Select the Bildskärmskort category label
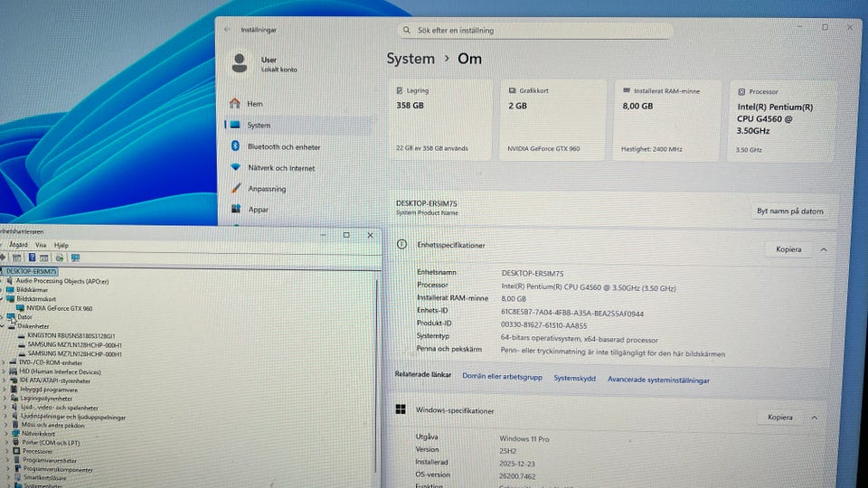The image size is (868, 488). (36, 299)
